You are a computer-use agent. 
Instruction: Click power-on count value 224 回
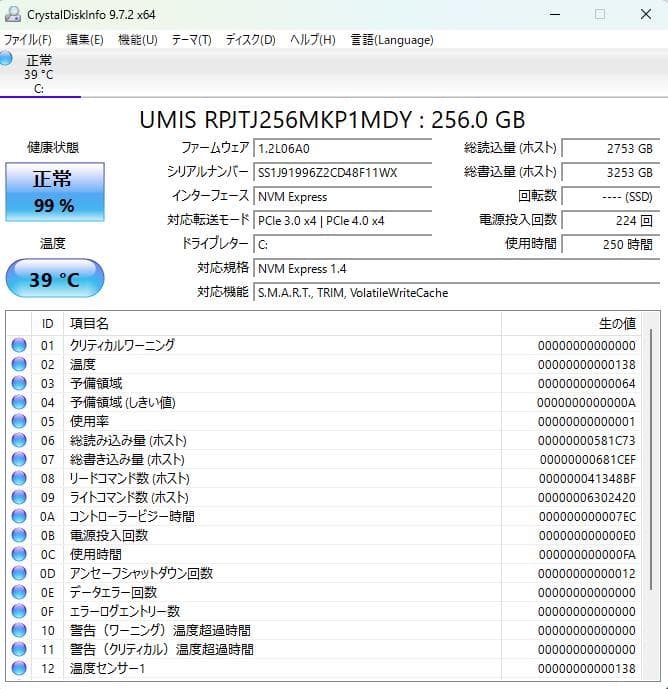611,221
